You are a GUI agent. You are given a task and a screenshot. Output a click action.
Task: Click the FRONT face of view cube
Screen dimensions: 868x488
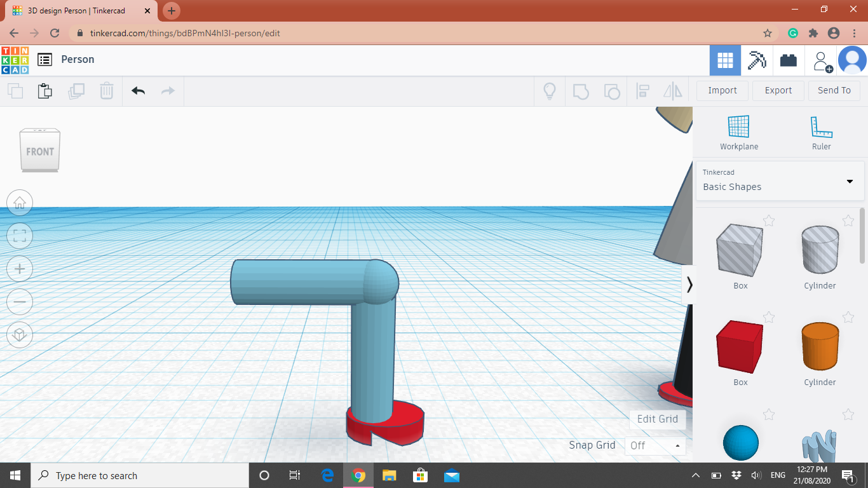(x=40, y=152)
